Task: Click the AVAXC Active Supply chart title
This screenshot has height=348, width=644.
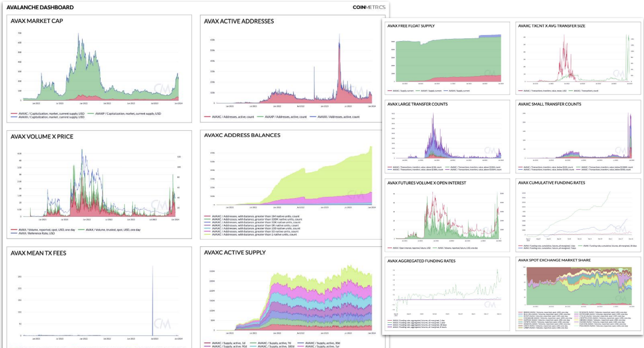Action: point(235,252)
